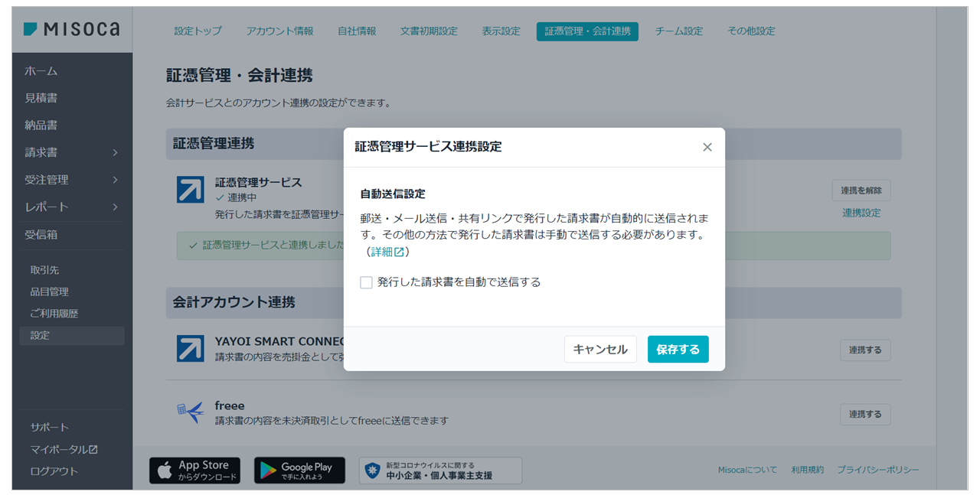Click the 証憑管理サービス arrow icon
Viewport: 980px width, 495px height.
[x=191, y=190]
